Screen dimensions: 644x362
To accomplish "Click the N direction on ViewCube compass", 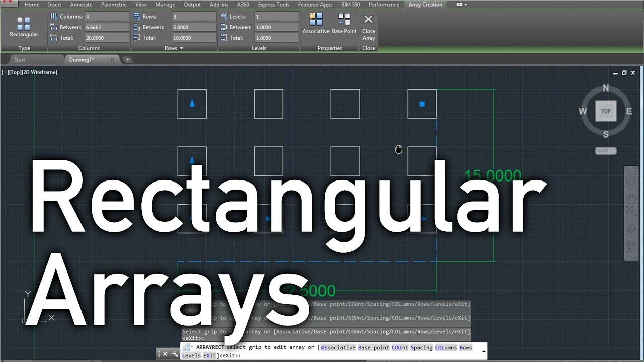I will [x=606, y=88].
